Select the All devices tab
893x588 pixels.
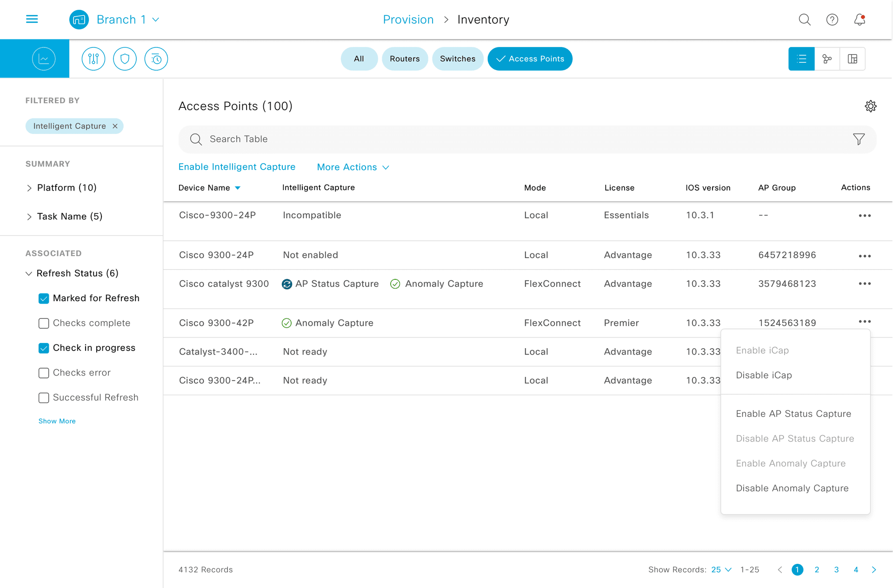click(359, 59)
